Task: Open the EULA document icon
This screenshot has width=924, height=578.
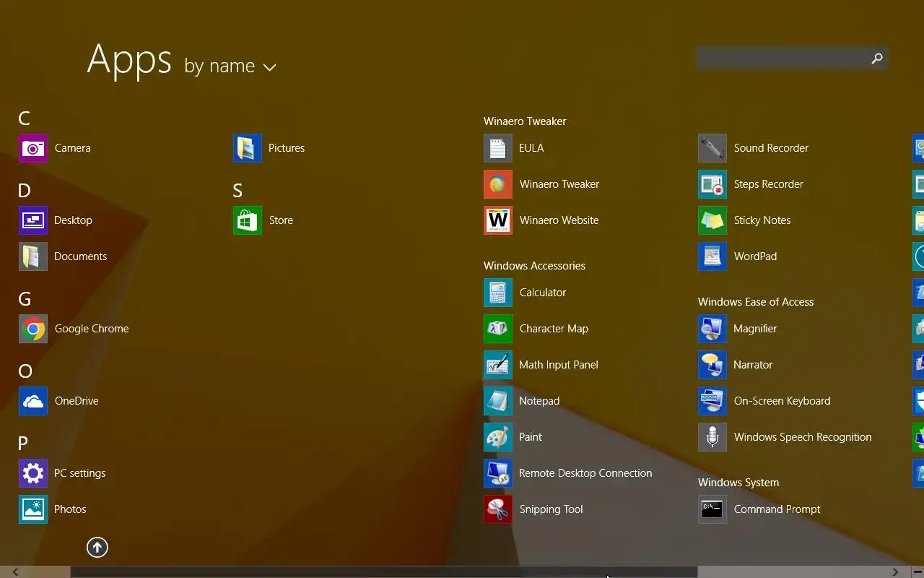Action: tap(498, 148)
